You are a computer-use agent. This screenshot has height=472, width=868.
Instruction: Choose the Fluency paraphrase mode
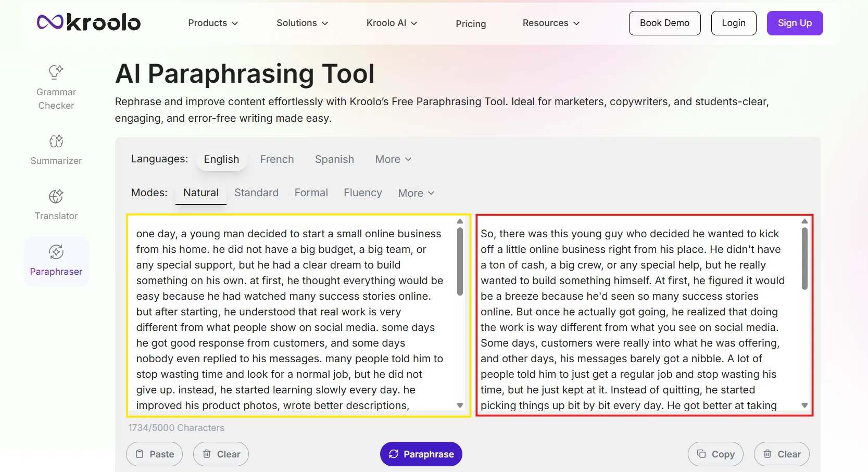click(363, 193)
